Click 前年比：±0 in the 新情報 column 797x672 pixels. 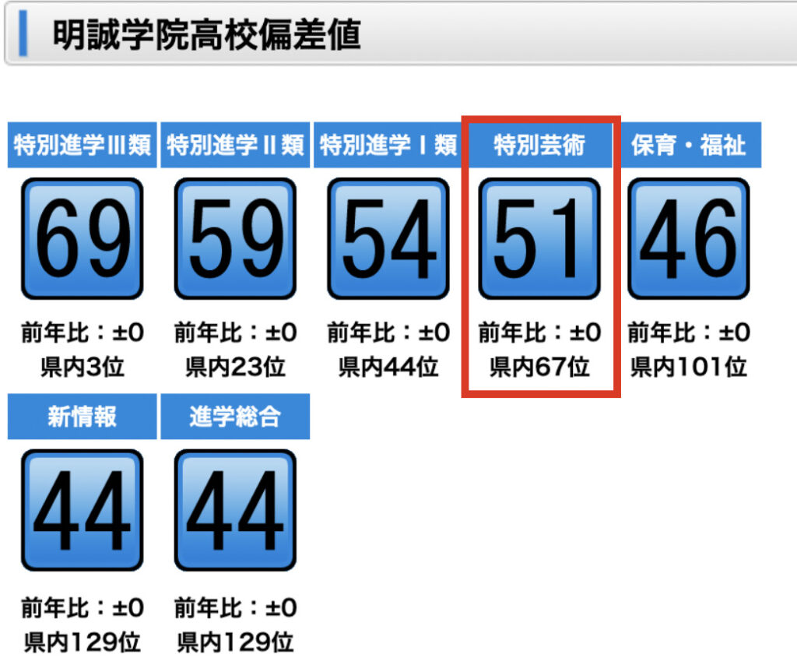pos(83,608)
